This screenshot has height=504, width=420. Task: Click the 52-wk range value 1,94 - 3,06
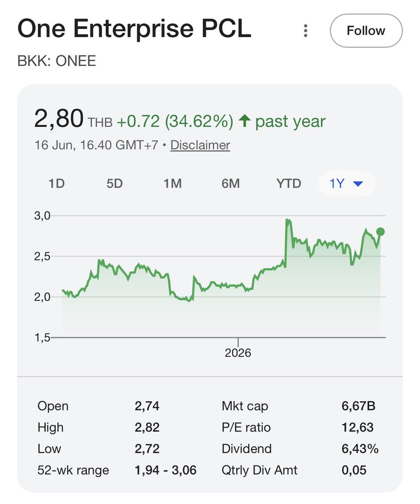[166, 470]
